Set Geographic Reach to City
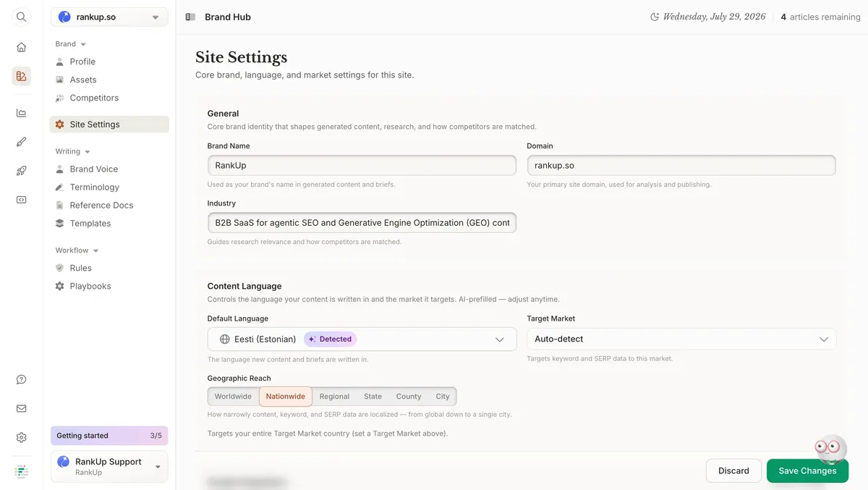868x490 pixels. coord(443,397)
